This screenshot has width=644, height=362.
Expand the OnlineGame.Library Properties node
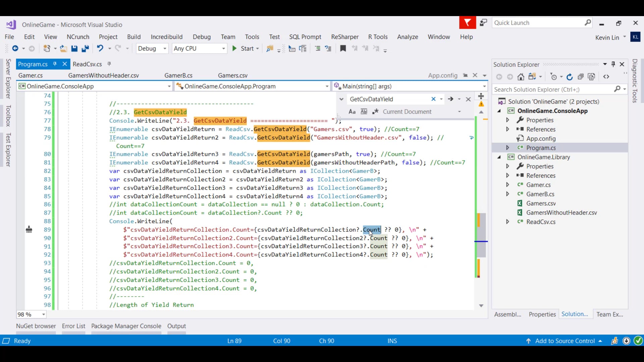[x=507, y=166]
